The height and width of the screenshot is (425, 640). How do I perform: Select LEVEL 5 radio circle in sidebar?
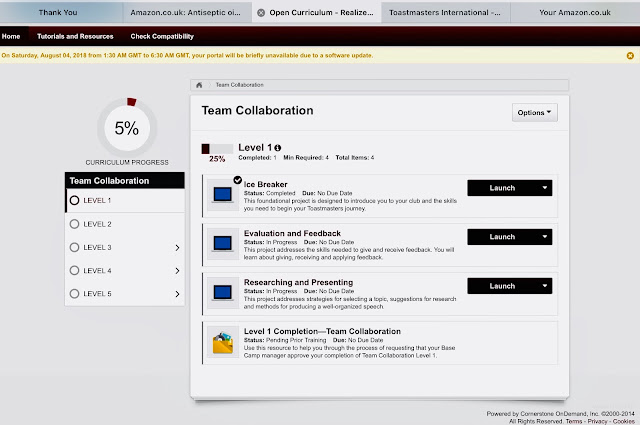click(74, 294)
